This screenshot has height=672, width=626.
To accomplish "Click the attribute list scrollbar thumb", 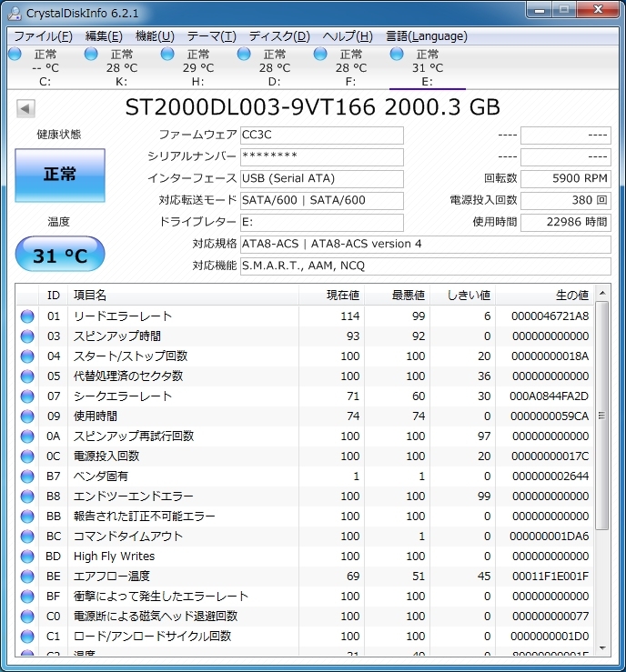I will (602, 416).
